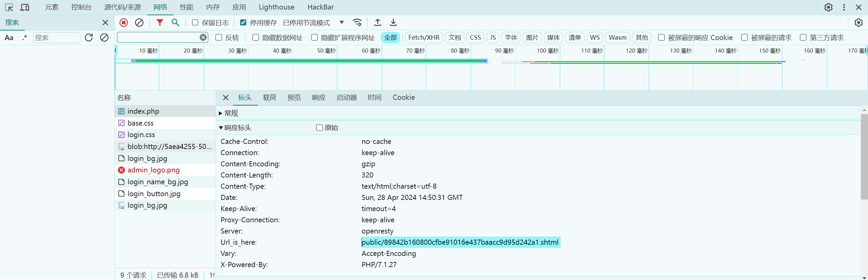This screenshot has height=280, width=868.
Task: Clear the filter text box
Action: tap(203, 37)
